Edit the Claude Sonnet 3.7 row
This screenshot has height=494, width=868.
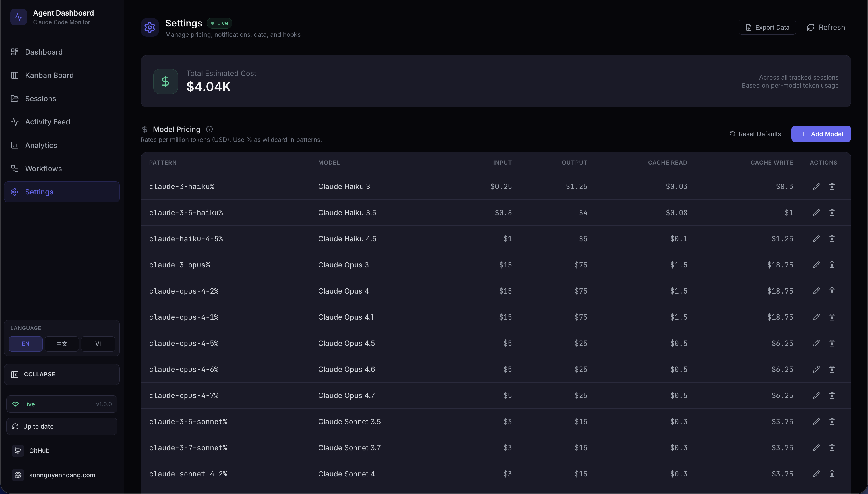click(816, 447)
